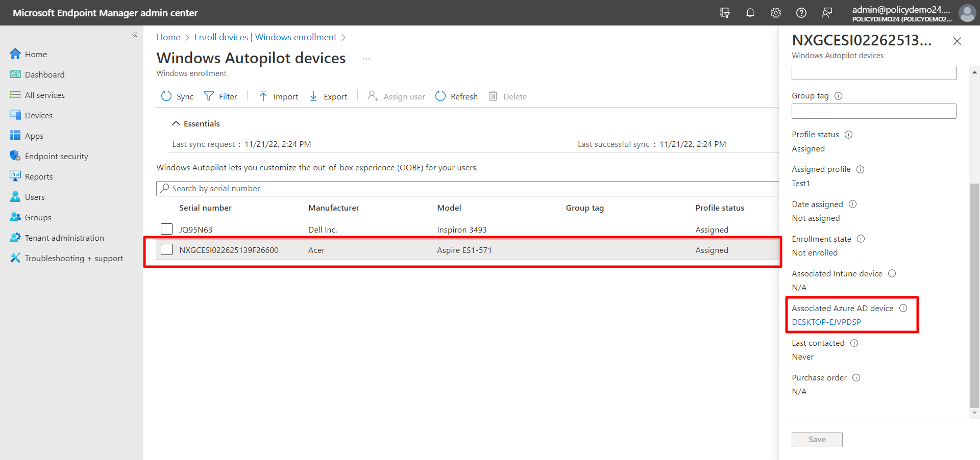Click the Users sidebar icon

[15, 197]
